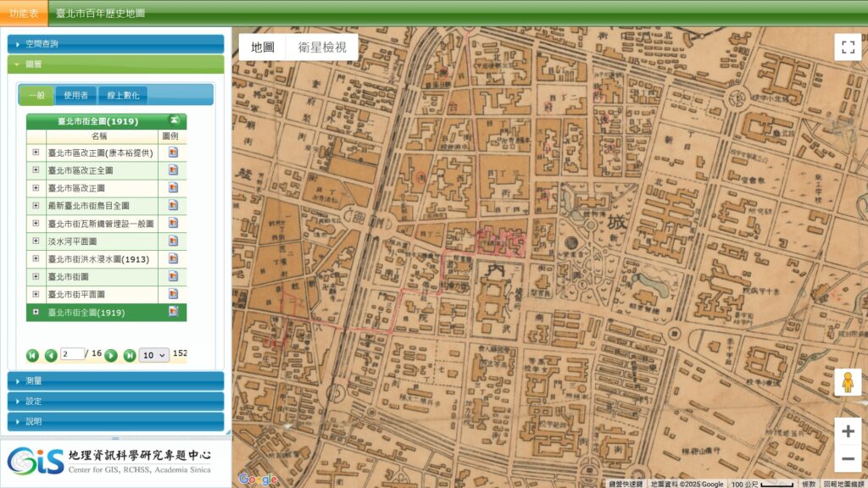The image size is (868, 488).
Task: Zoom out on the map
Action: coord(848,458)
